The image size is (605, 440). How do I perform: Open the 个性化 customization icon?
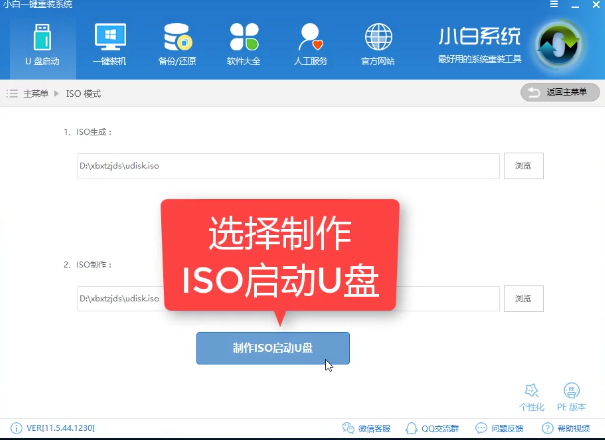pos(532,394)
